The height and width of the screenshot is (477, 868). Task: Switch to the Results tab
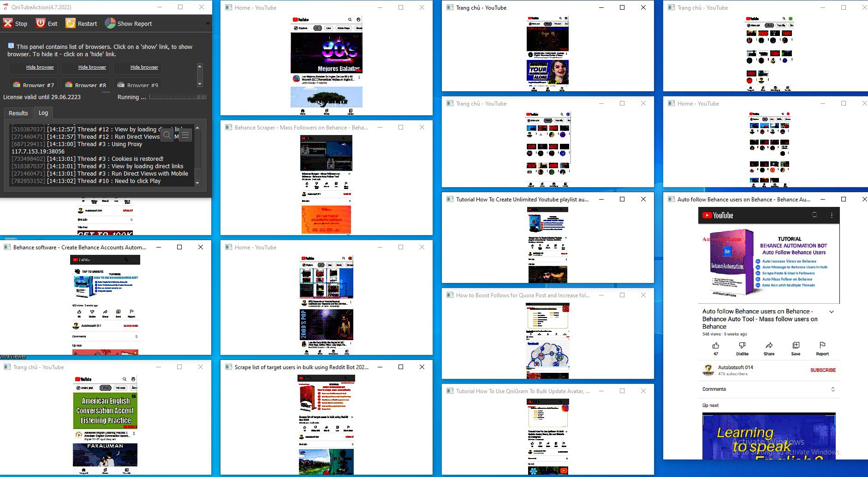18,113
